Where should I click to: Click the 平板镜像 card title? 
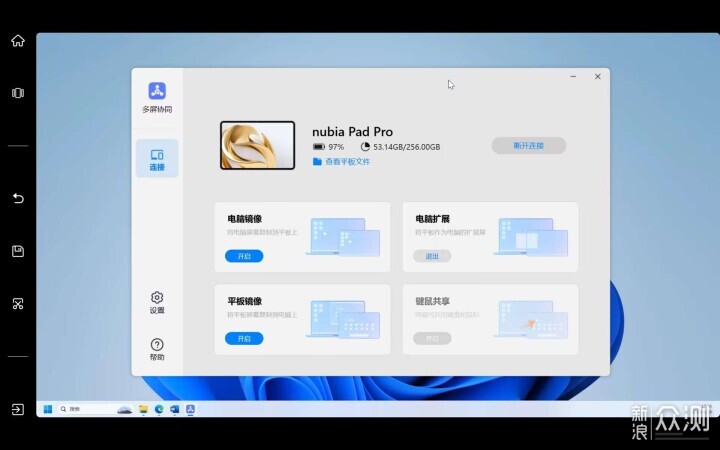coord(245,302)
